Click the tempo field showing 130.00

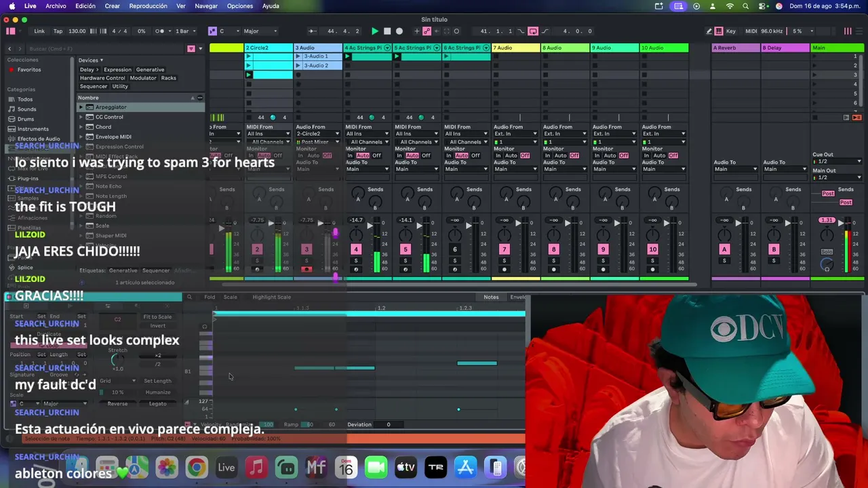click(x=77, y=31)
